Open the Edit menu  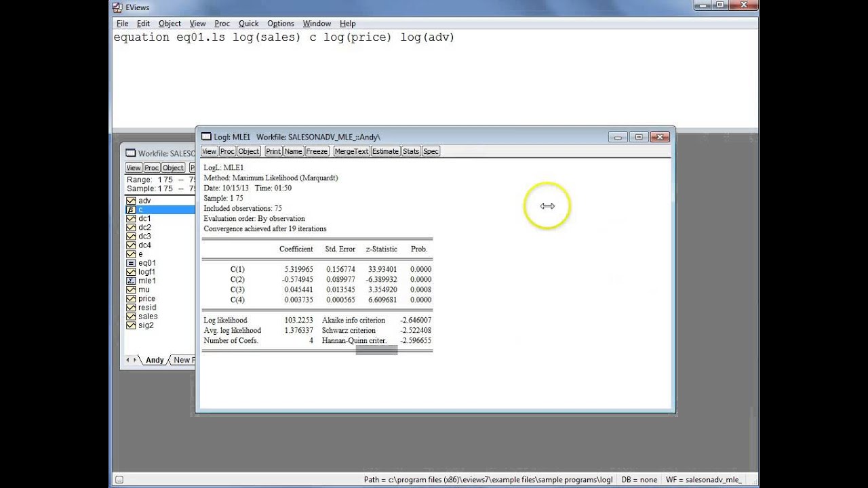tap(143, 24)
